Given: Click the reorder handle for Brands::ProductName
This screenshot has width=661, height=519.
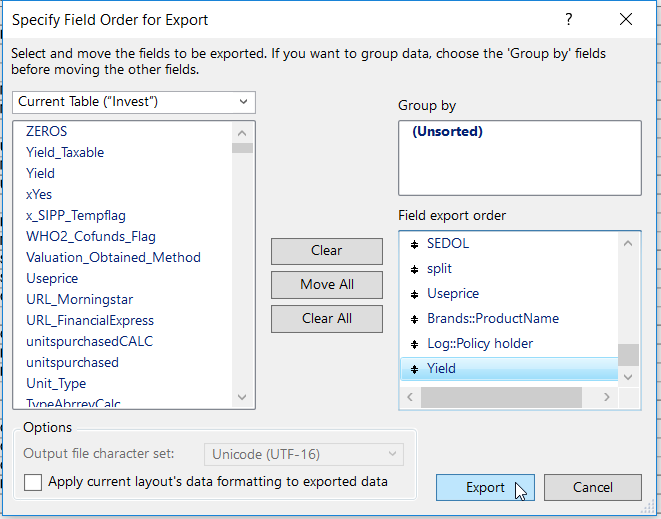Looking at the screenshot, I should point(414,319).
